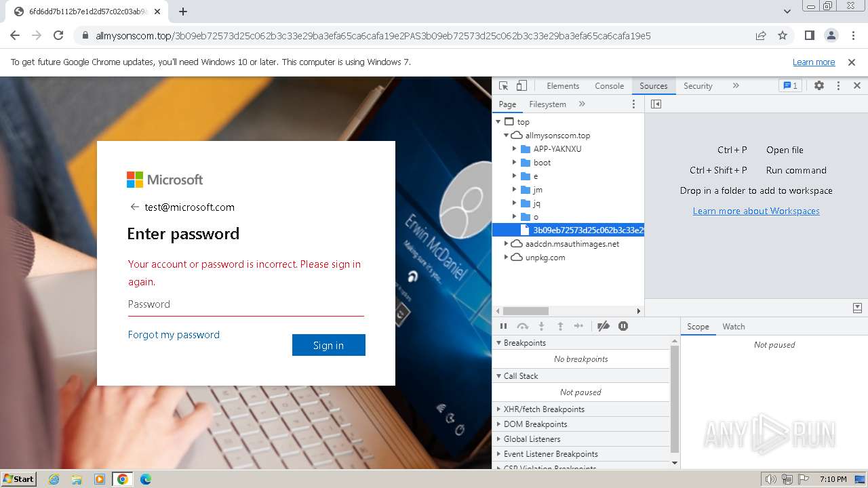Click the Chrome forward arrow
This screenshot has width=868, height=488.
coord(37,35)
